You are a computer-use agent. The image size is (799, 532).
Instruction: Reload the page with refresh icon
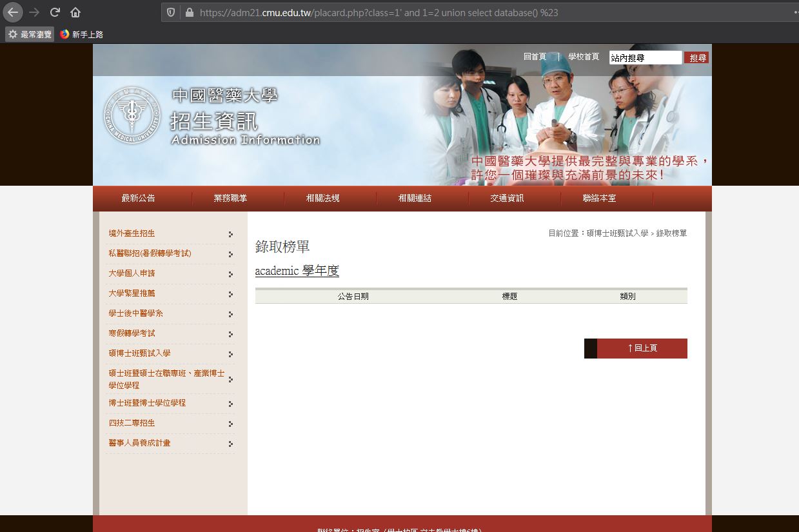55,12
